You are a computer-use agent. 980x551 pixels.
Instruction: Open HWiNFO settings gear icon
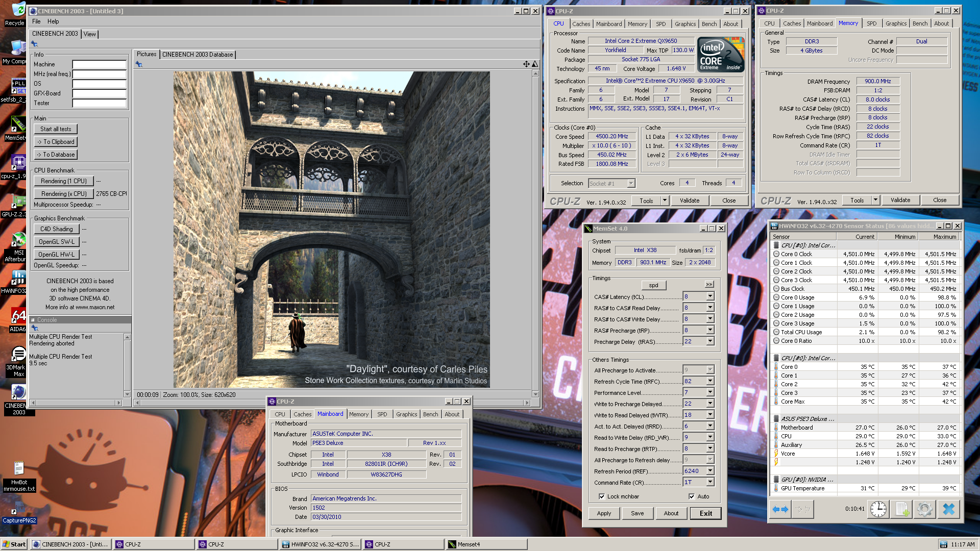click(x=924, y=509)
